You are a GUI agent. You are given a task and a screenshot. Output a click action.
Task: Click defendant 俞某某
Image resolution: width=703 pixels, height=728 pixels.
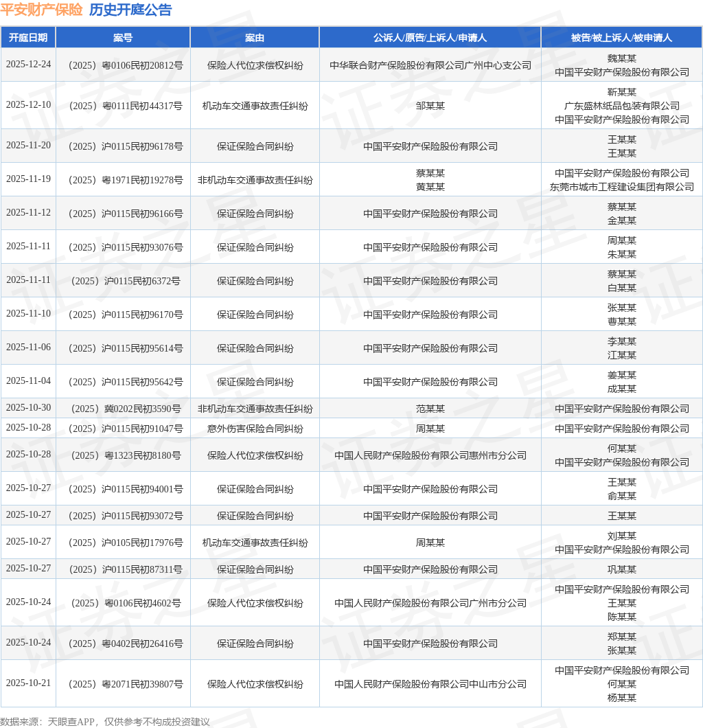click(x=622, y=496)
